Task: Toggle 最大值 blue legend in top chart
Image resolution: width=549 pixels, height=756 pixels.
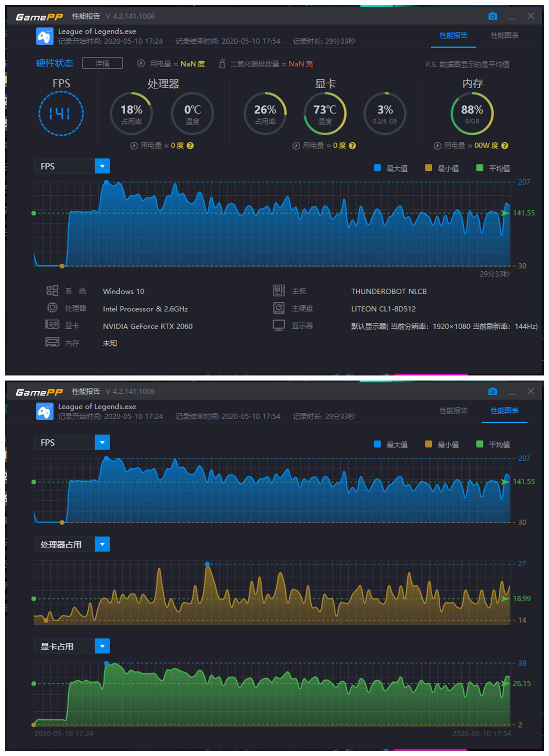Action: point(378,168)
